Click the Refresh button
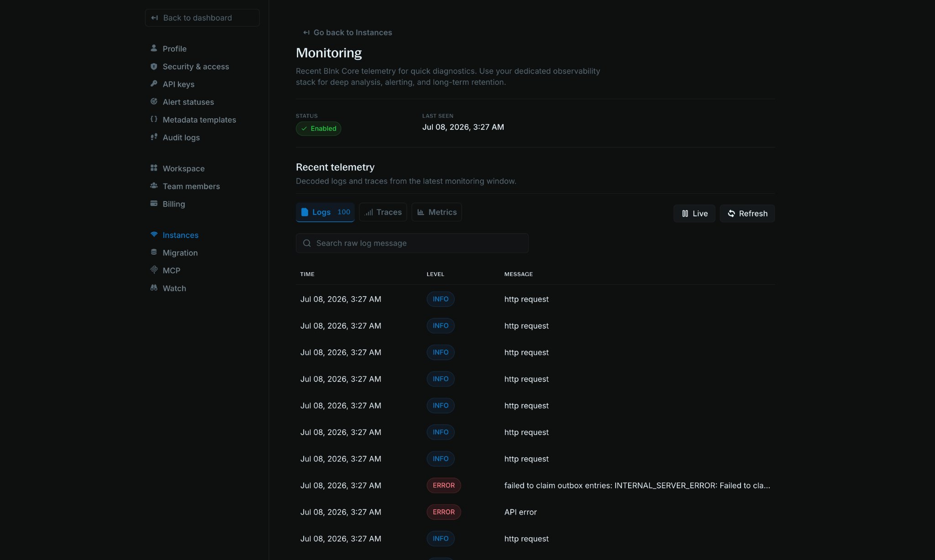 (747, 214)
